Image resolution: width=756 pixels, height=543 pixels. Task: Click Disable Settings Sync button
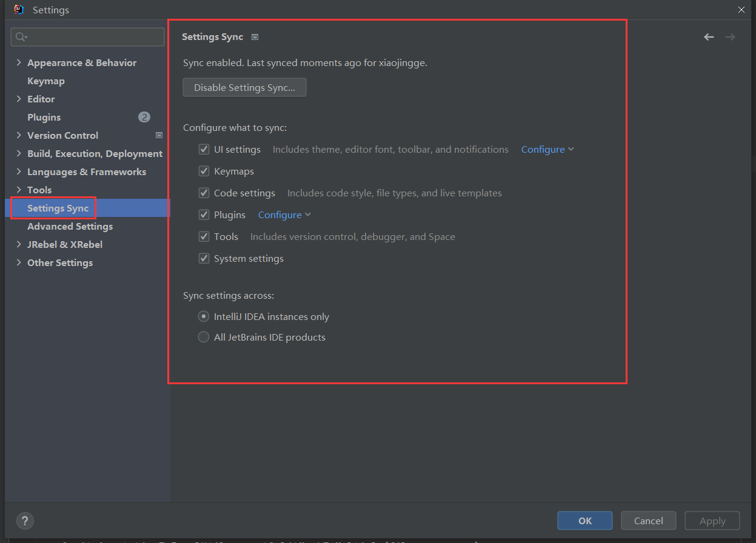click(x=244, y=87)
